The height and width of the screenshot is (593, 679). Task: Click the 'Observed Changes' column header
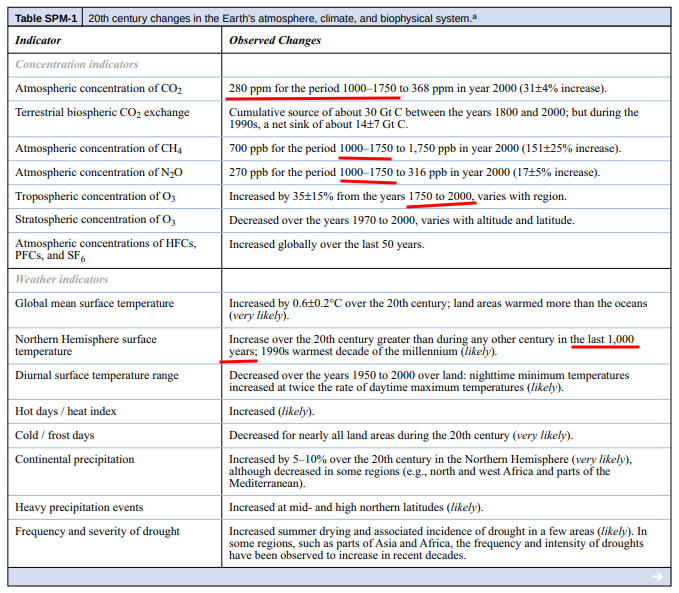tap(275, 41)
